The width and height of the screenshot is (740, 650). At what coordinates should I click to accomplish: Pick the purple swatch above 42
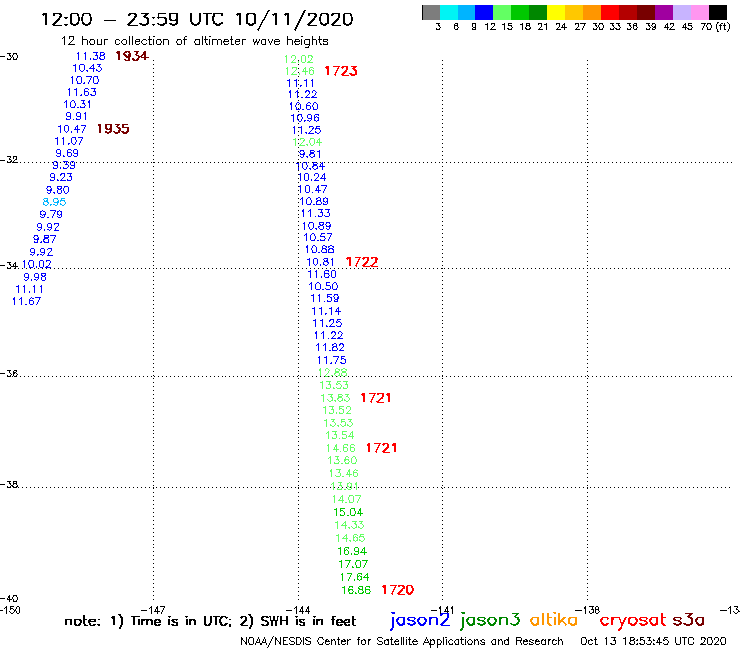pos(664,12)
